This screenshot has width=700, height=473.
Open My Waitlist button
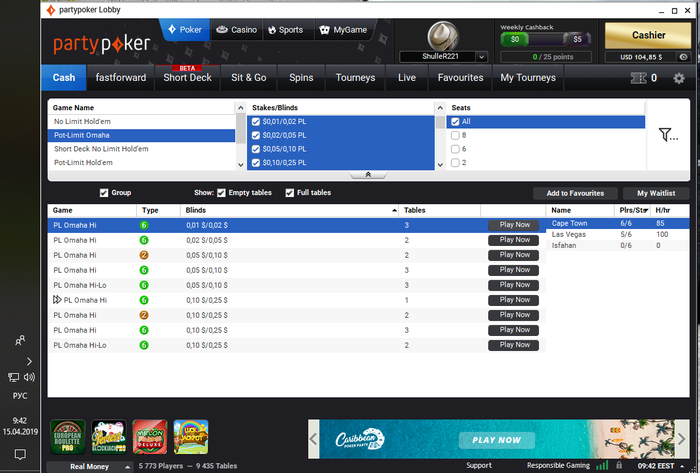[656, 193]
